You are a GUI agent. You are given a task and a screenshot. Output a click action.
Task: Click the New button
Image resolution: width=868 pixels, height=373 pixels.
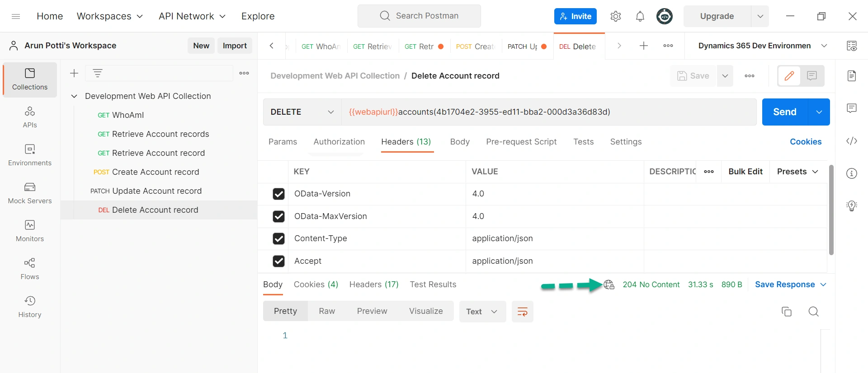[201, 46]
